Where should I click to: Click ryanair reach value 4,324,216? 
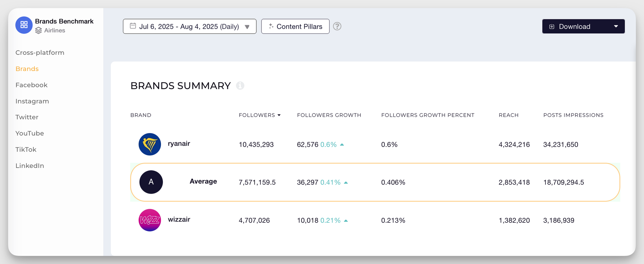coord(514,145)
